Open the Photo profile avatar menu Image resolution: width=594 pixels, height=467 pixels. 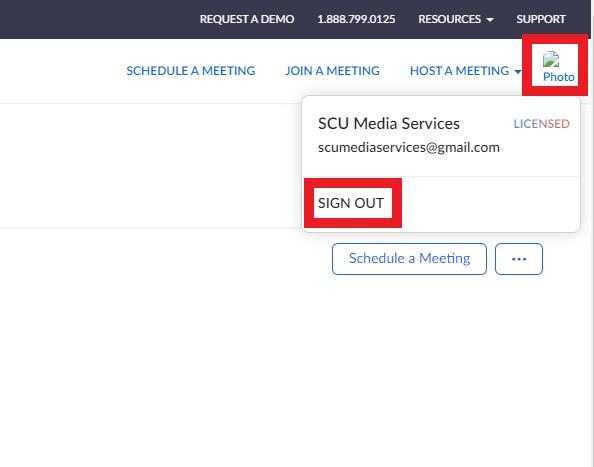click(555, 65)
